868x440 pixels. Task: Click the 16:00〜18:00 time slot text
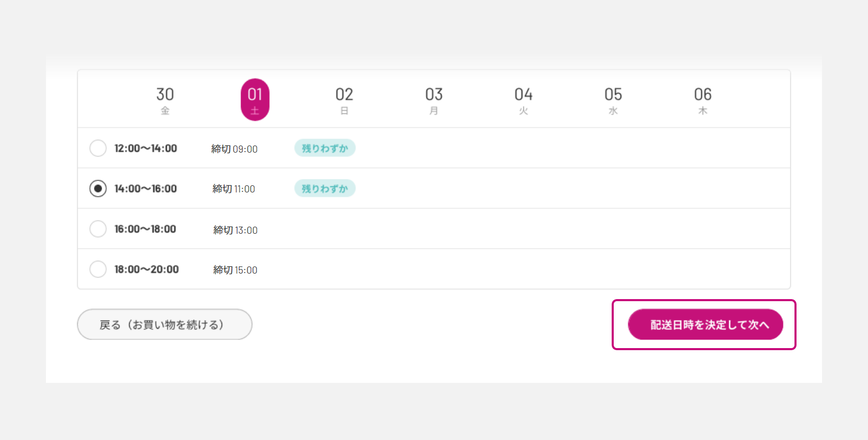145,229
